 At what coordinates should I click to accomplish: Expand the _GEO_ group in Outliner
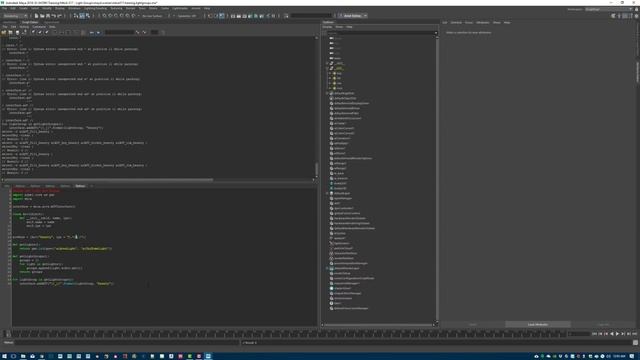327,63
